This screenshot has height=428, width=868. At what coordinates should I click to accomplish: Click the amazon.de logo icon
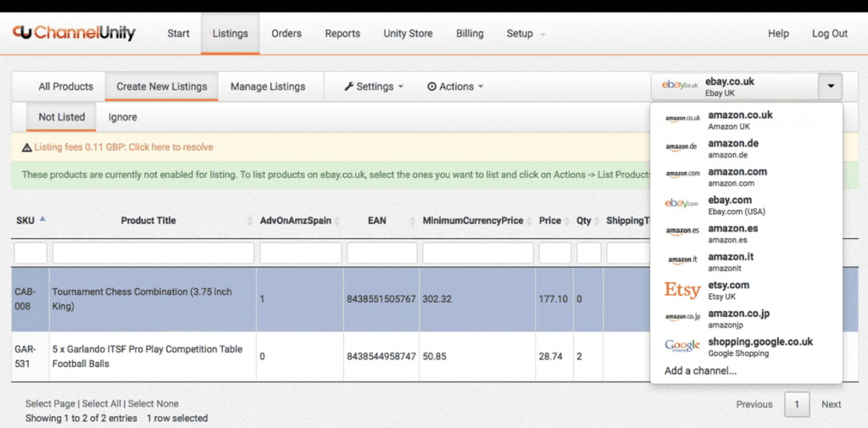tap(681, 147)
